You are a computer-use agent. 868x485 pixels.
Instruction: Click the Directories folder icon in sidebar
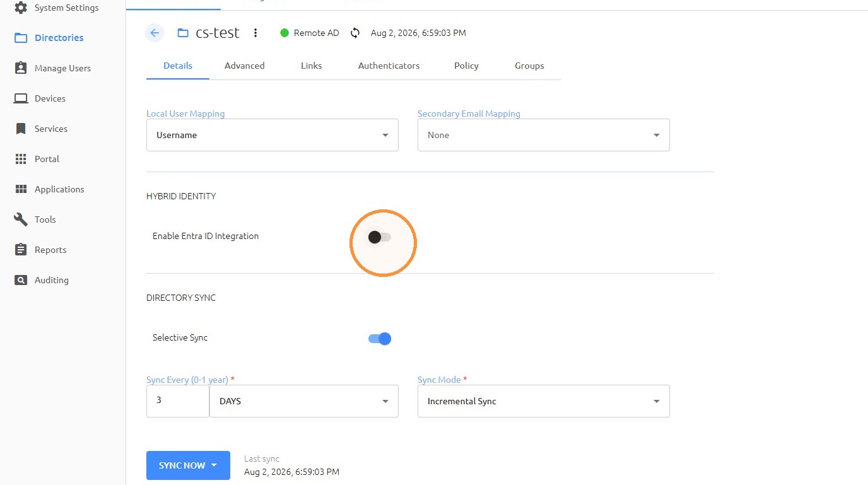click(21, 38)
